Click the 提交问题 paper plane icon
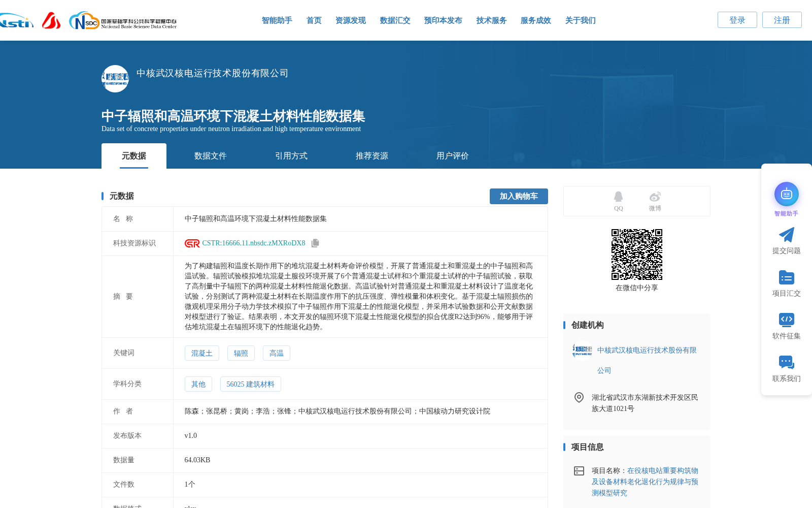 (x=787, y=235)
